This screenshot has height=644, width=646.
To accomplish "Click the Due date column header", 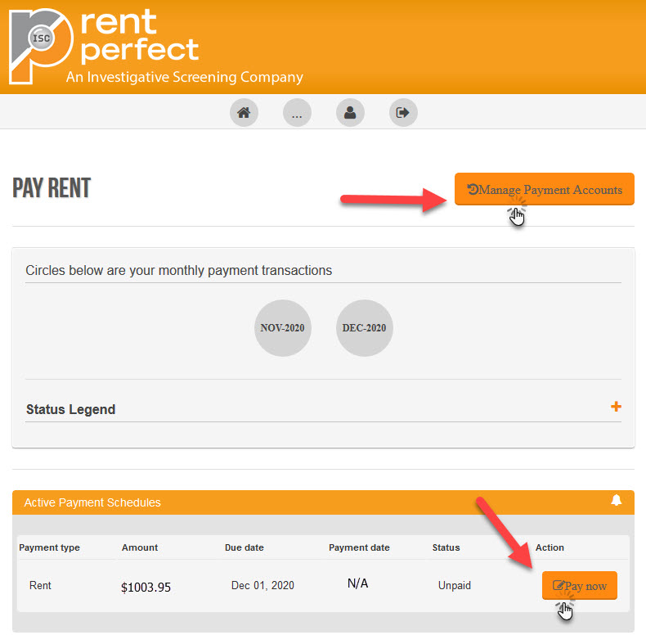I will point(244,547).
